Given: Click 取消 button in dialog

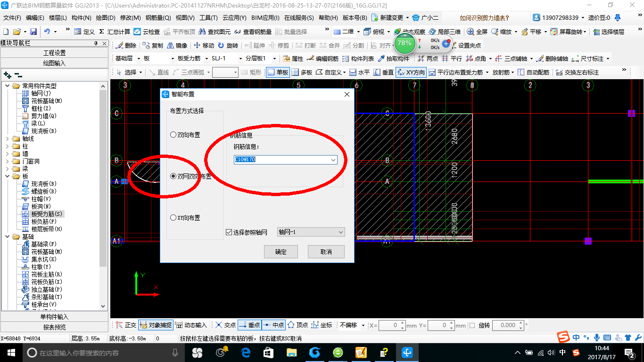Looking at the screenshot, I should click(x=326, y=252).
